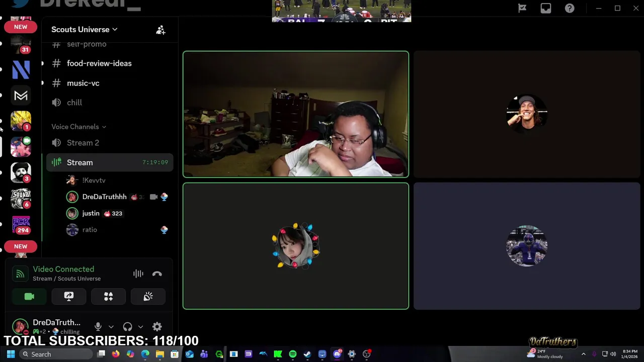Open the connection signal info icon
Screen dimensions: 644x362
click(x=20, y=274)
